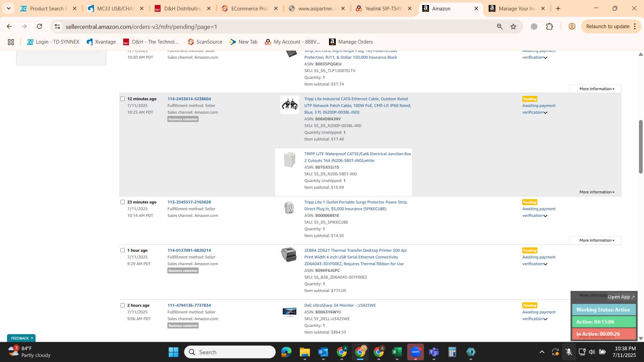Click the CAT6 Ethernet cable thumbnail
Viewport: 644px width, 362px height.
click(x=289, y=105)
